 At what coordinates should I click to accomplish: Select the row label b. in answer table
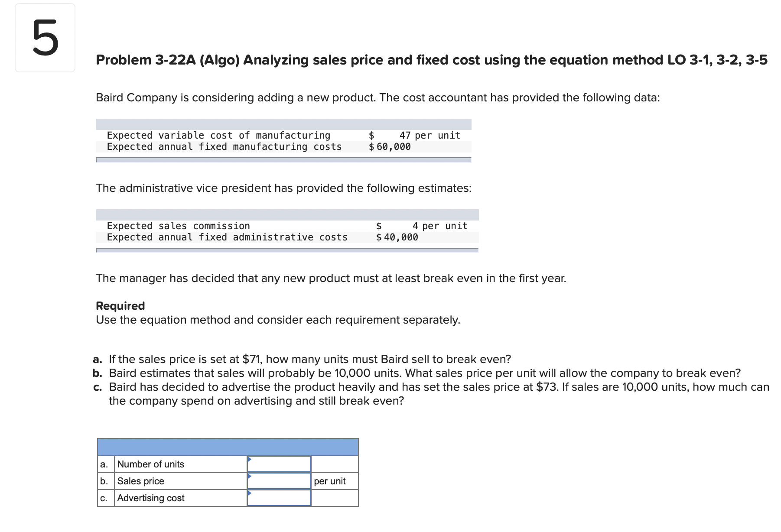pos(104,481)
